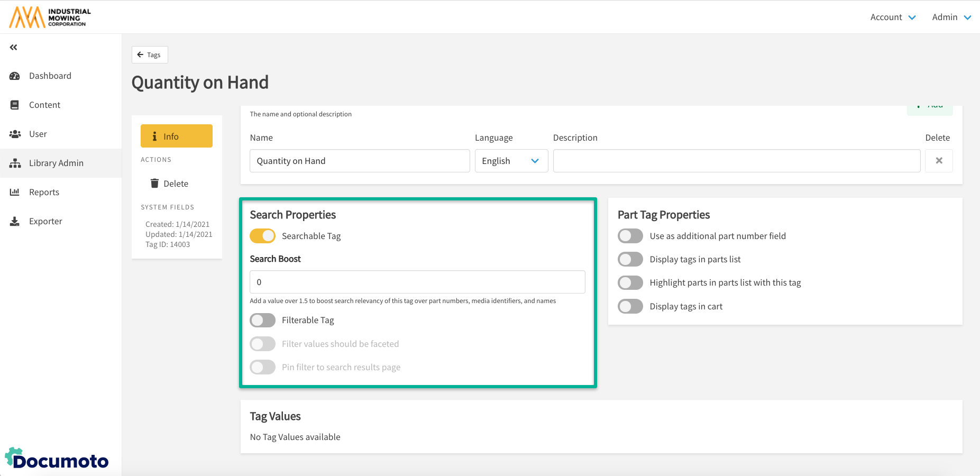Click the Dashboard gauge icon

tap(15, 76)
